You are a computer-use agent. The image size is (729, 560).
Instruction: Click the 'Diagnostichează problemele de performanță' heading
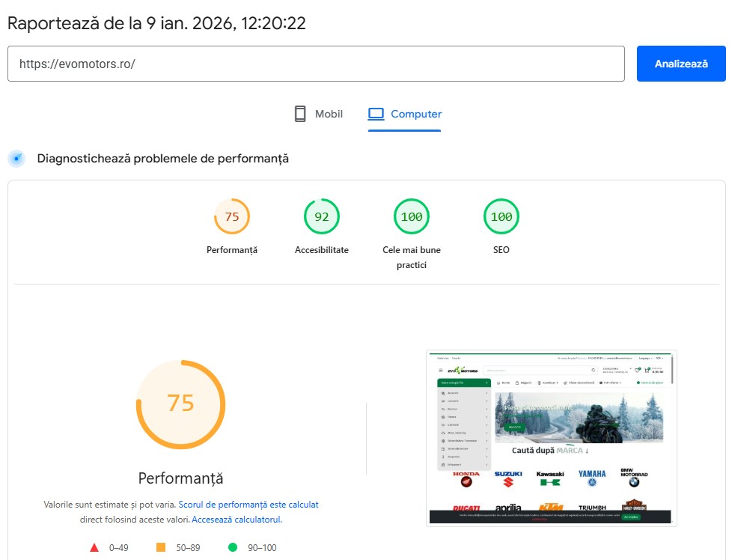pyautogui.click(x=163, y=159)
